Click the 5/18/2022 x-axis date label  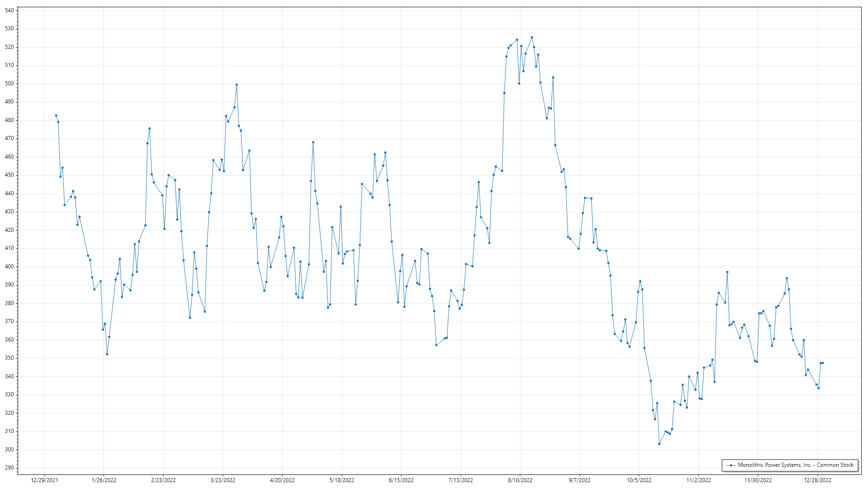(x=342, y=480)
